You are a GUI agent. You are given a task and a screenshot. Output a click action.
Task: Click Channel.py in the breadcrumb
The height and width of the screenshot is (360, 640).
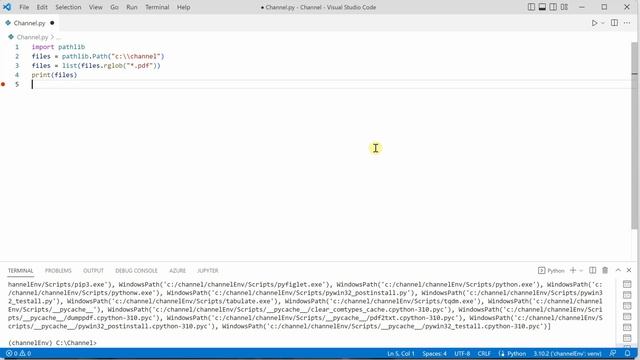32,37
